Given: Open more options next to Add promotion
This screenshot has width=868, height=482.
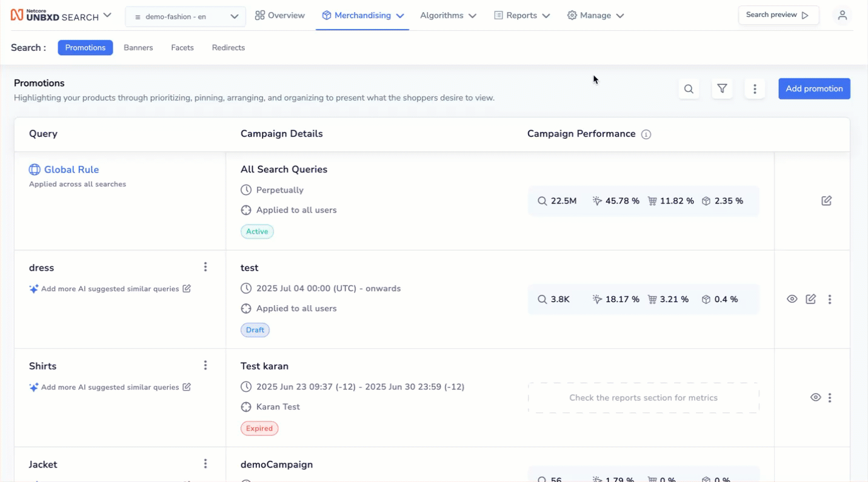Looking at the screenshot, I should (x=755, y=89).
